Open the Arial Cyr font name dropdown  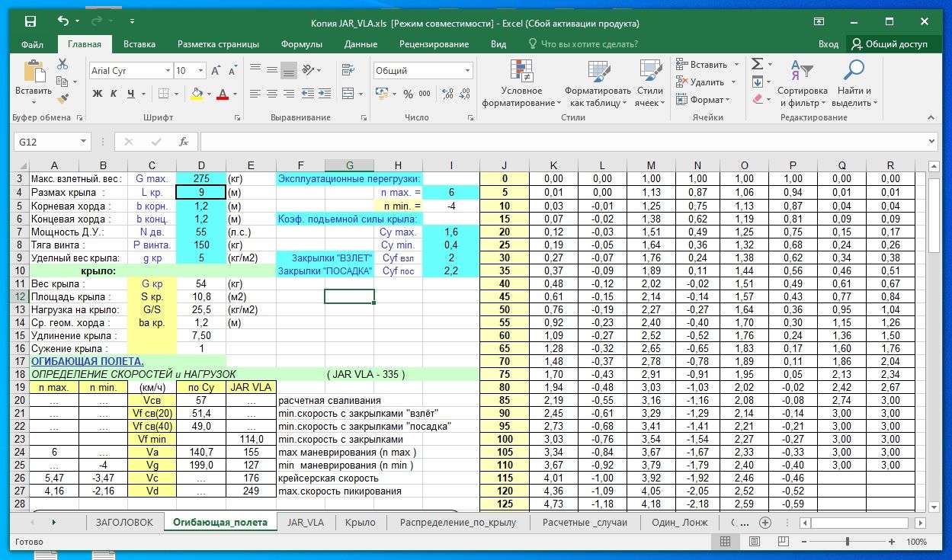tap(168, 71)
